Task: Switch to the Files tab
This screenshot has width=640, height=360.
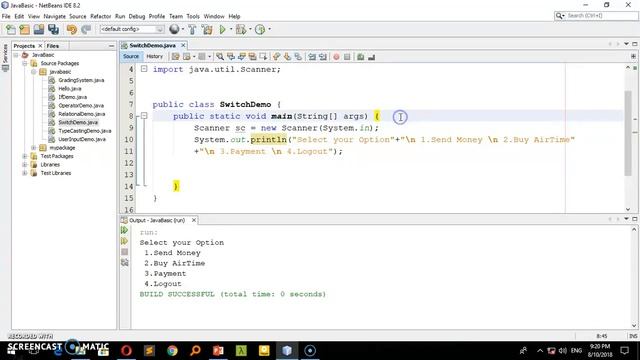Action: click(x=53, y=46)
